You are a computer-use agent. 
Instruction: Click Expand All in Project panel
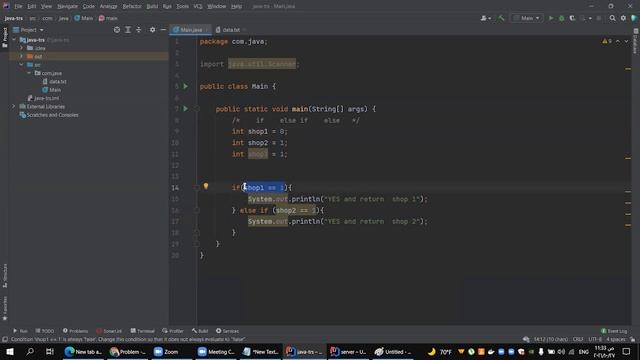pyautogui.click(x=128, y=30)
